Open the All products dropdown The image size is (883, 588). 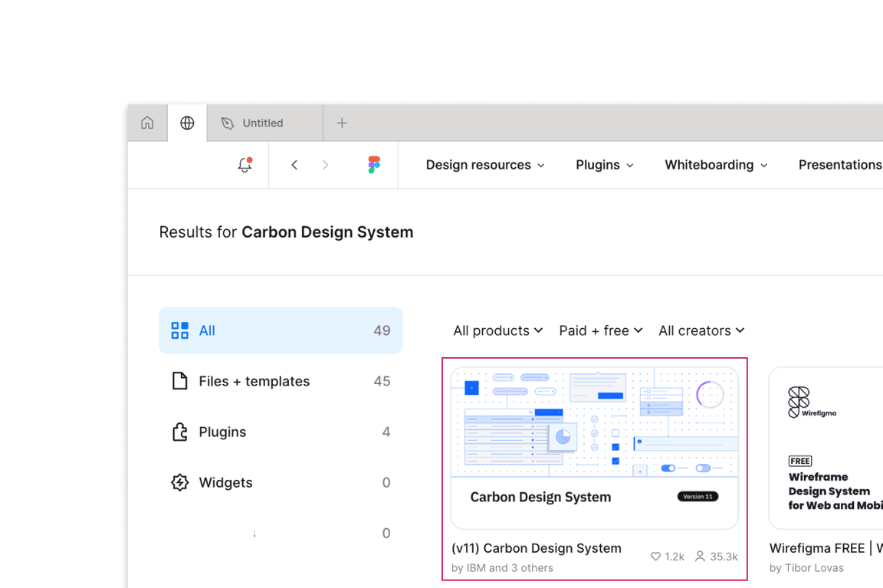(497, 330)
